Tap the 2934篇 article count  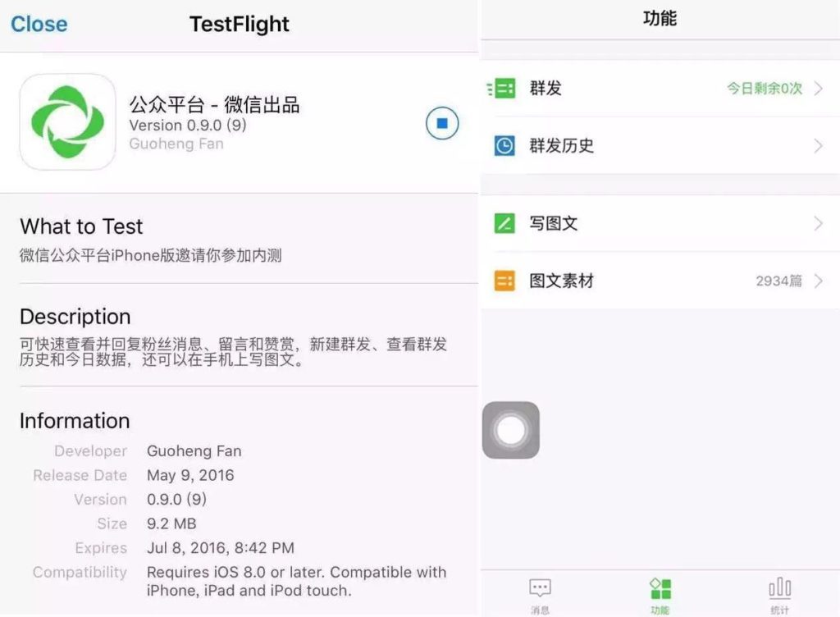[x=779, y=281]
